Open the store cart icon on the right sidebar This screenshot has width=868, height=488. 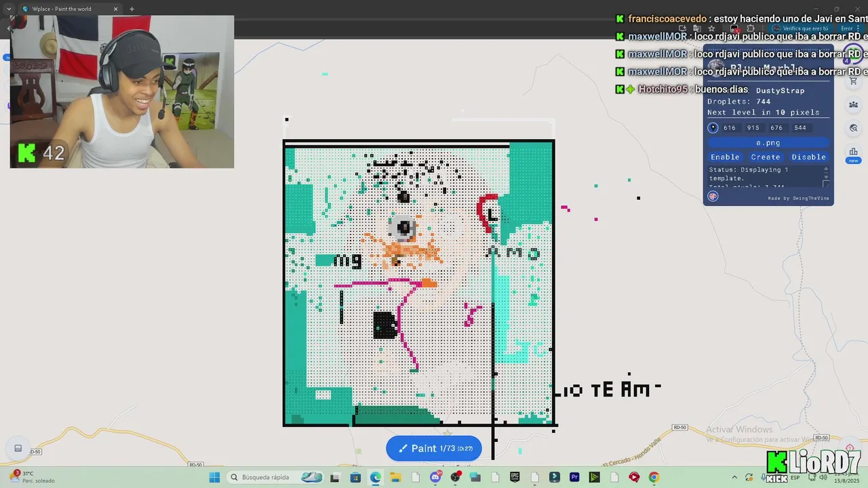[x=853, y=81]
